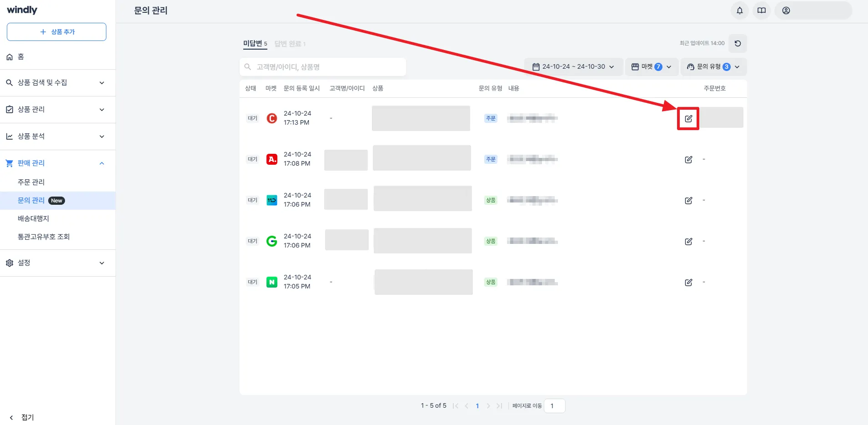
Task: Click the 고객명/아이디 column header
Action: click(347, 88)
